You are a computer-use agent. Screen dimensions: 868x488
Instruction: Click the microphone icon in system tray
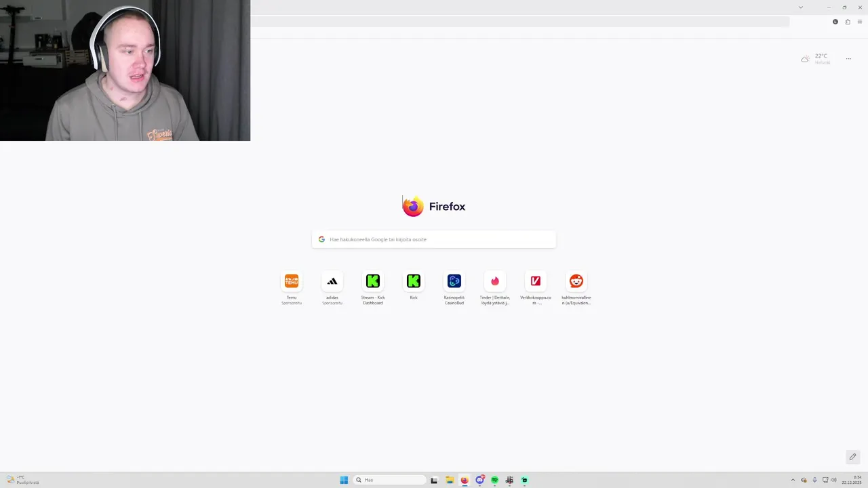click(x=814, y=480)
